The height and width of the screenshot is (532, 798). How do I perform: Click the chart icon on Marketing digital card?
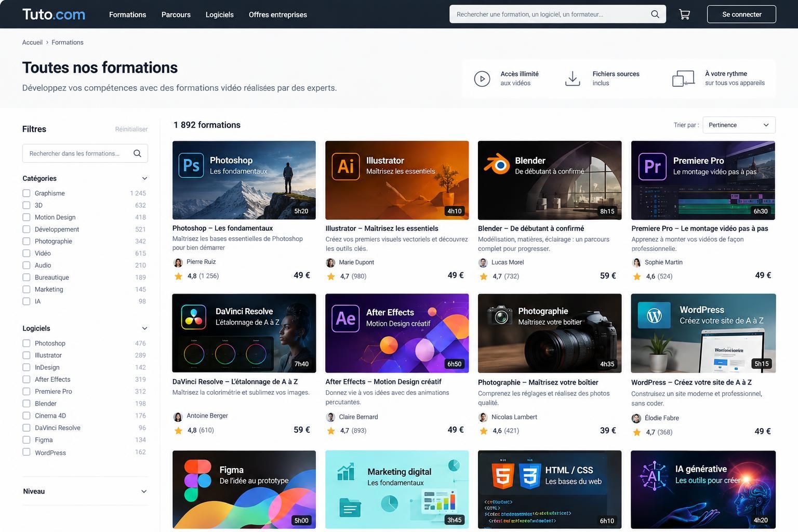(x=345, y=472)
